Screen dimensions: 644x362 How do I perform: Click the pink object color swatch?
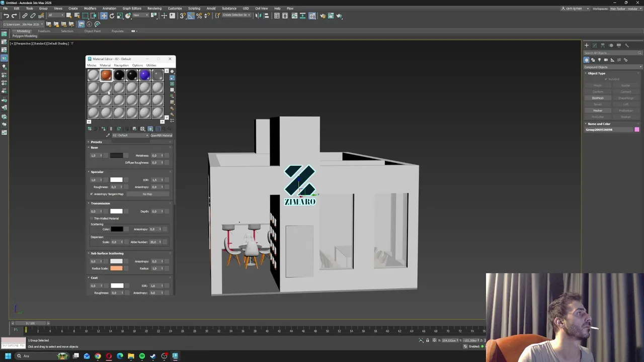click(x=637, y=130)
